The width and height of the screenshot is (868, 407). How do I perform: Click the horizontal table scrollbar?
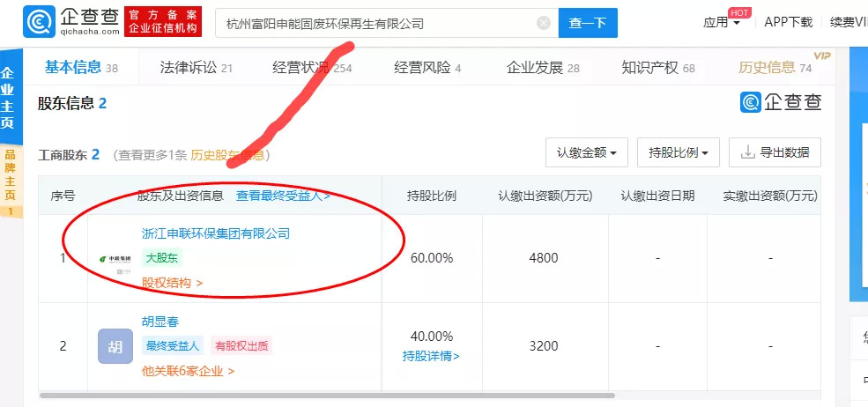point(327,396)
